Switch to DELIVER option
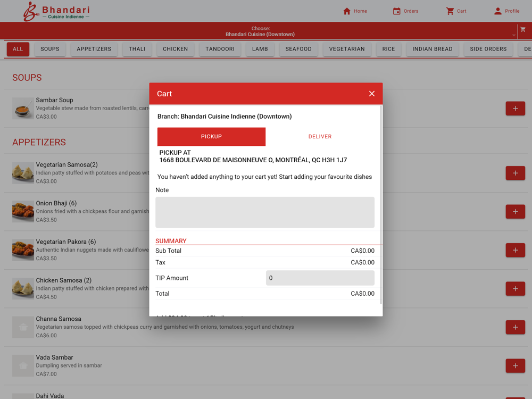The image size is (532, 399). point(320,137)
